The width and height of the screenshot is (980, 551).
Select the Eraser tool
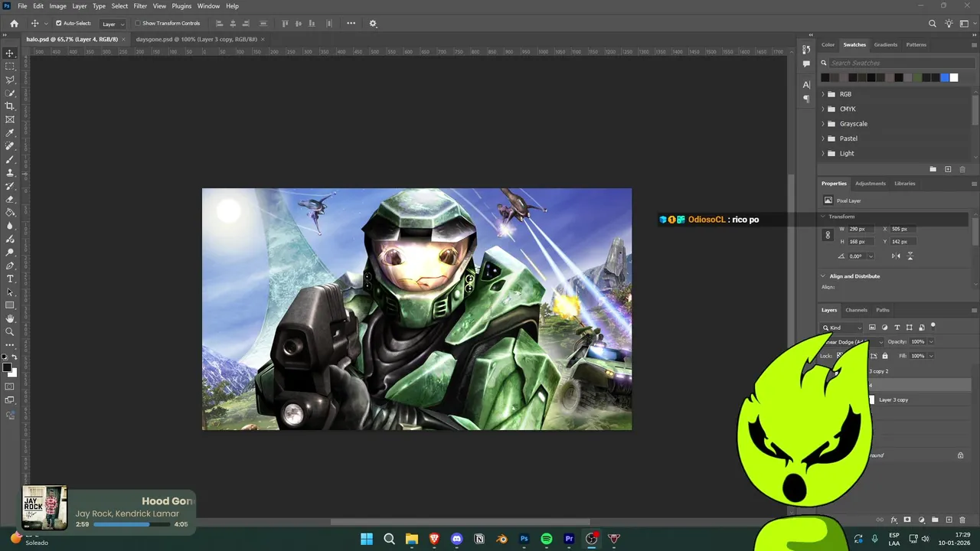click(x=10, y=199)
